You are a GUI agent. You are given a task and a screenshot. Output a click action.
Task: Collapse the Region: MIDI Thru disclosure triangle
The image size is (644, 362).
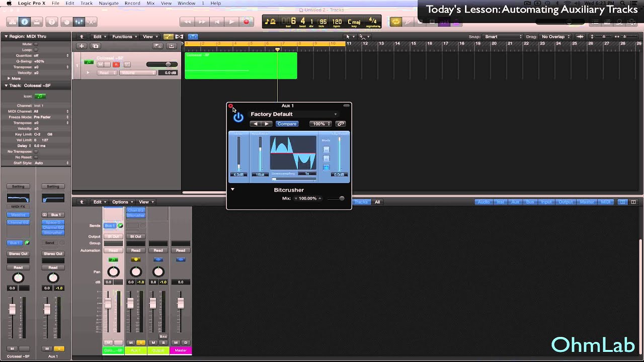click(6, 37)
